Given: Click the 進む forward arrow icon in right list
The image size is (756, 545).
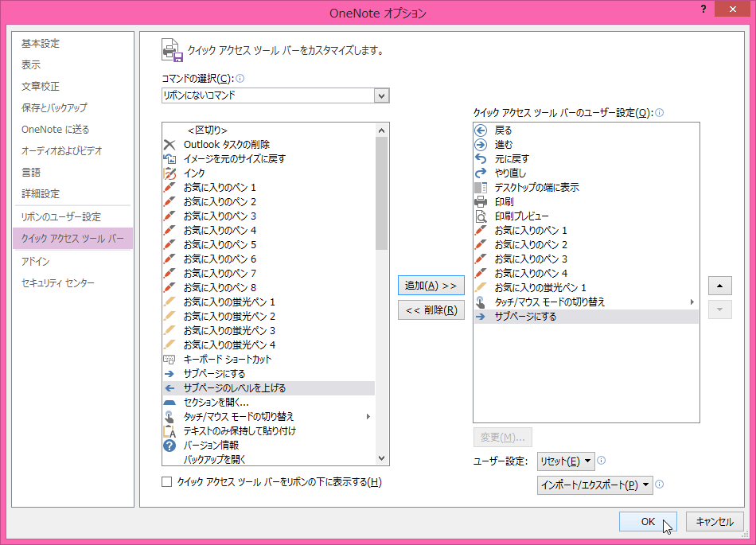Looking at the screenshot, I should [x=481, y=145].
